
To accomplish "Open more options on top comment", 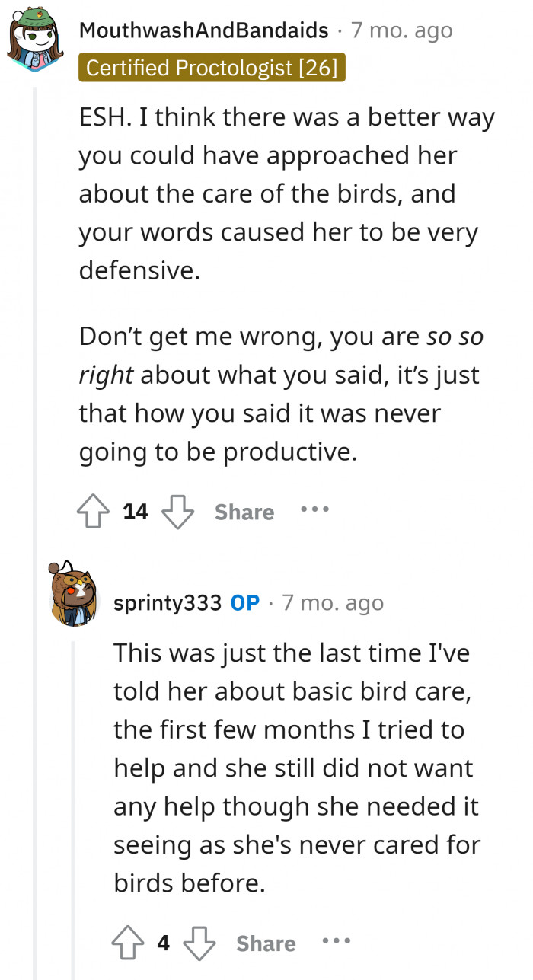I will pyautogui.click(x=314, y=510).
